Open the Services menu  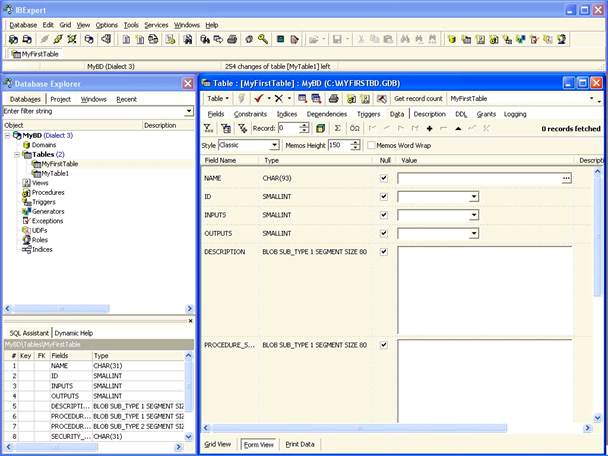156,24
